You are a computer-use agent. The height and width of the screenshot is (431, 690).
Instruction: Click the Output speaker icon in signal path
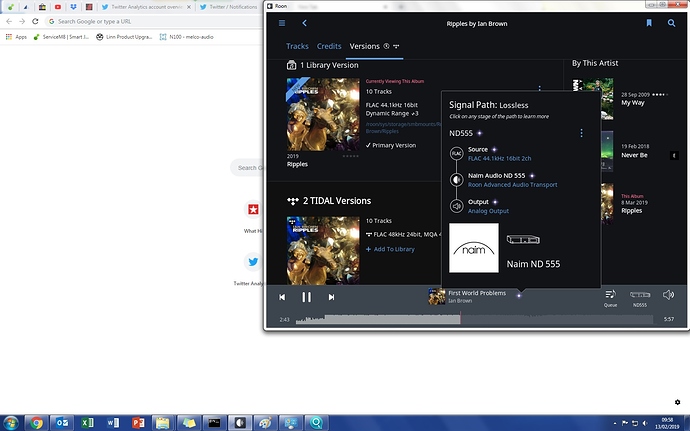pos(457,206)
